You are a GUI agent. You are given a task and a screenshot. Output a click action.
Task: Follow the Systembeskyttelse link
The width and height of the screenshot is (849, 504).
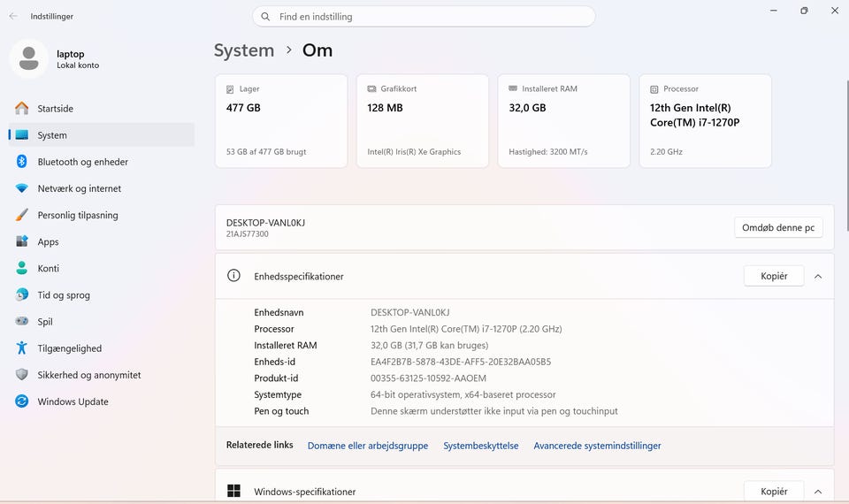click(x=481, y=446)
